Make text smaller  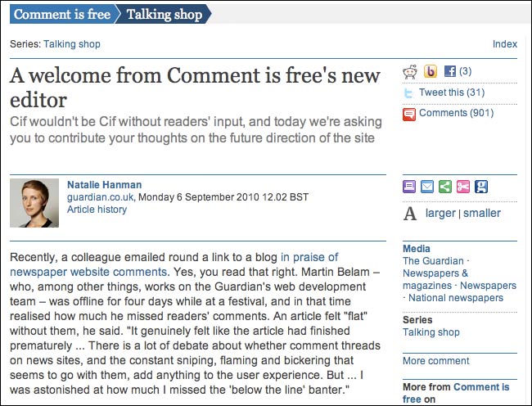pyautogui.click(x=482, y=213)
